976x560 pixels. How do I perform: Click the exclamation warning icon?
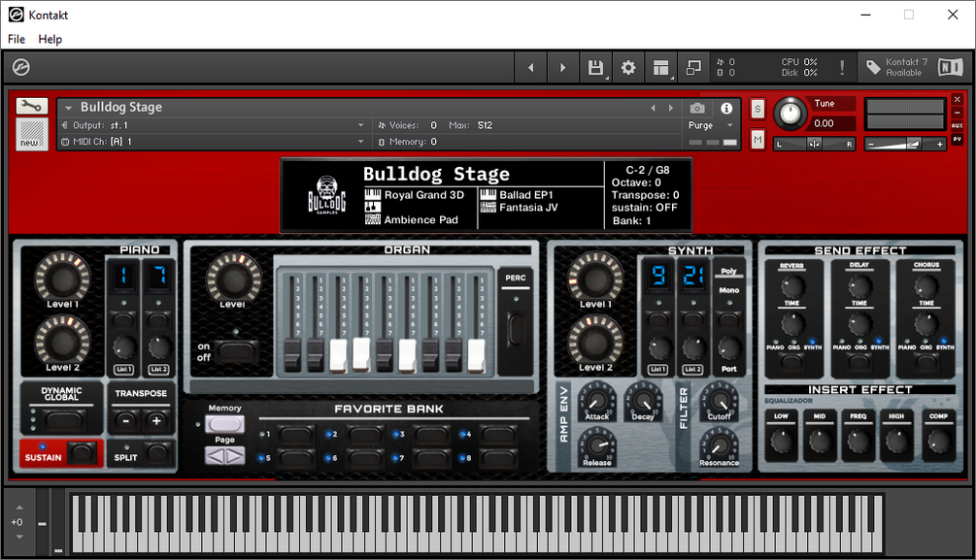click(x=842, y=67)
